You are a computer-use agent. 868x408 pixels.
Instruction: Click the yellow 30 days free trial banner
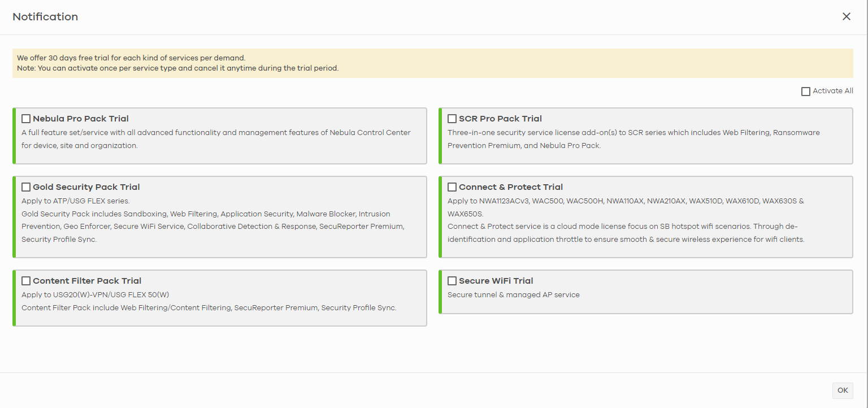(432, 63)
